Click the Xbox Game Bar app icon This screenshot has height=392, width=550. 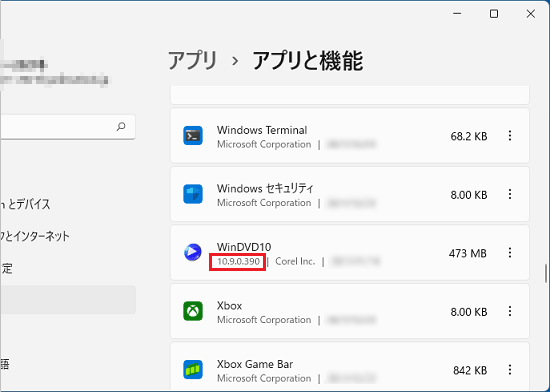[193, 370]
